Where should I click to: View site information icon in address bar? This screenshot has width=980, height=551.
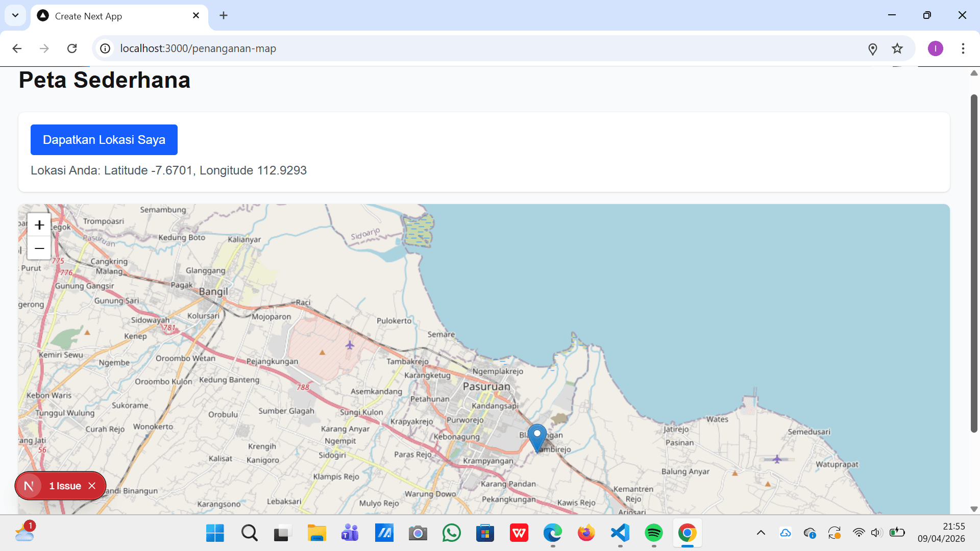pos(105,48)
